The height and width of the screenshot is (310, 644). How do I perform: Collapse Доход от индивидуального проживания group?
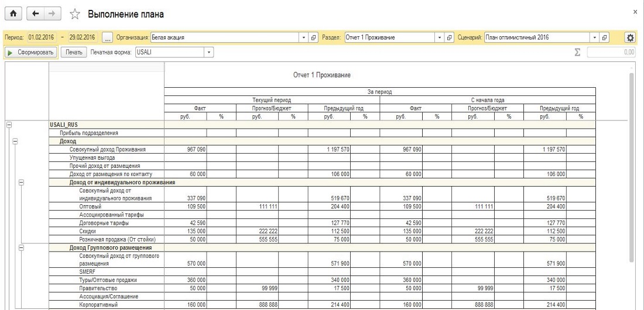tap(22, 182)
